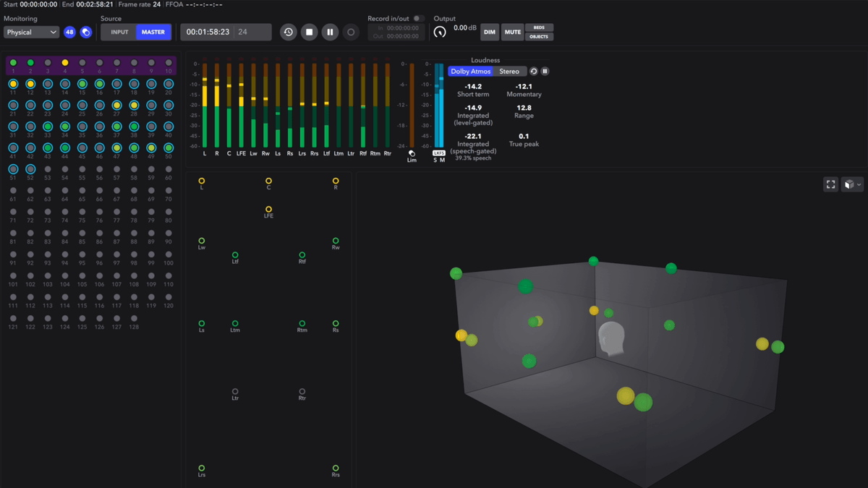Switch source to INPUT
The width and height of the screenshot is (868, 488).
(x=119, y=32)
